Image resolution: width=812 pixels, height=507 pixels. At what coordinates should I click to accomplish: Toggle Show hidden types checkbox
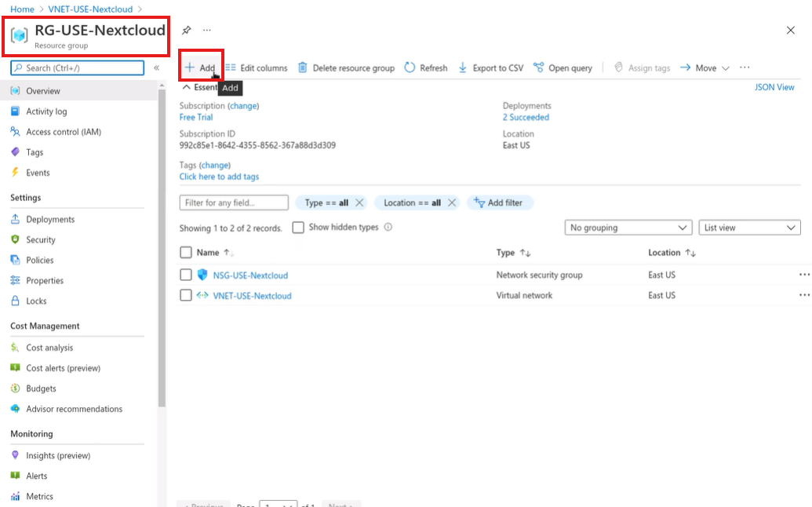tap(298, 228)
